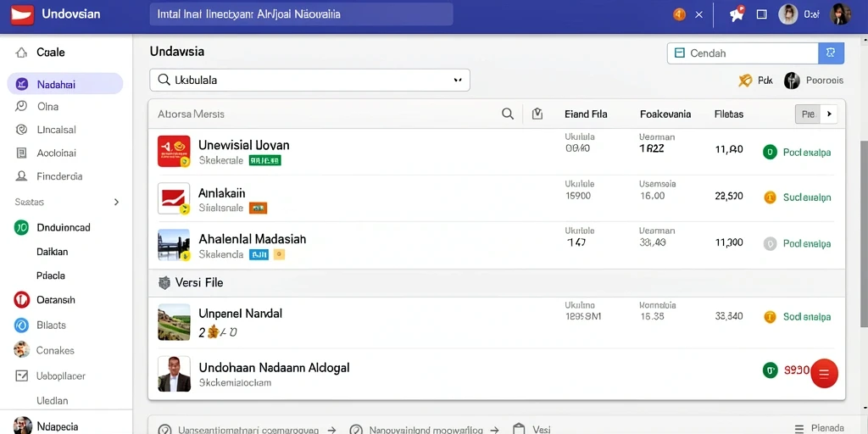Sort by the Filetas column

(x=729, y=114)
